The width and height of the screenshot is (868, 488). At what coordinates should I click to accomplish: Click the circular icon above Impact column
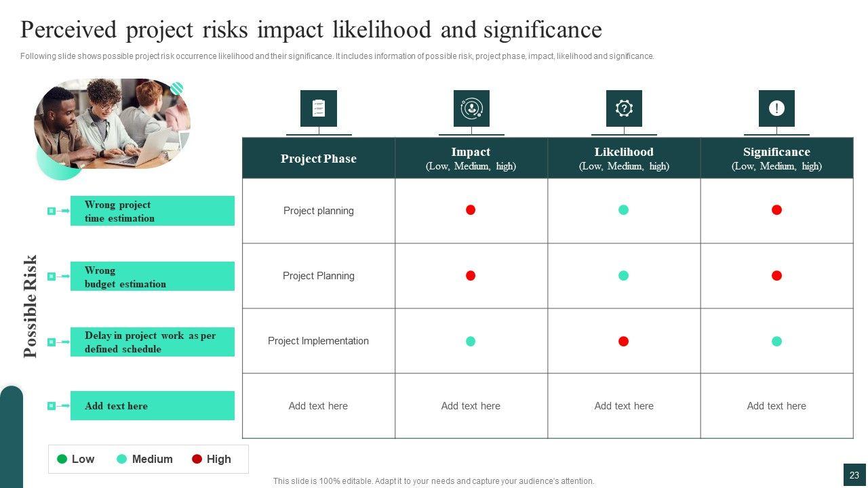click(x=471, y=108)
